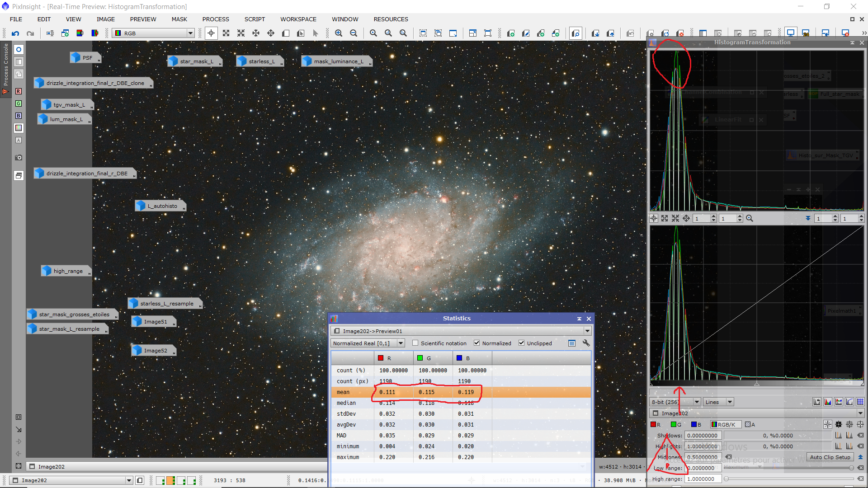Reset the Midtones balance value
Screen dimensions: 868x488
coord(728,457)
